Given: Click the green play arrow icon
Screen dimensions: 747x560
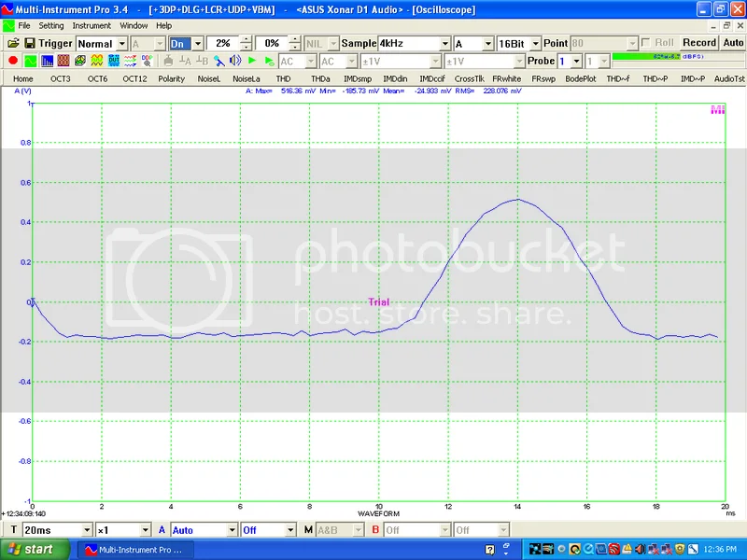Looking at the screenshot, I should [x=252, y=61].
